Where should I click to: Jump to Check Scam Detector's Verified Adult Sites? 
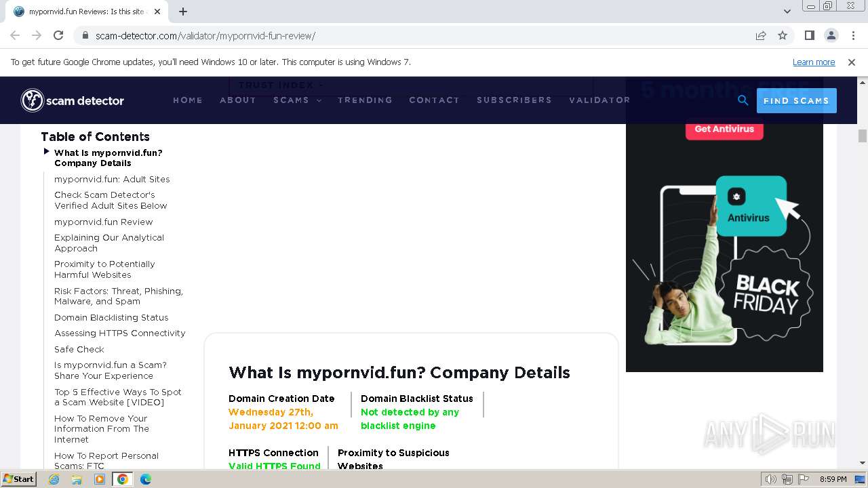(x=111, y=200)
